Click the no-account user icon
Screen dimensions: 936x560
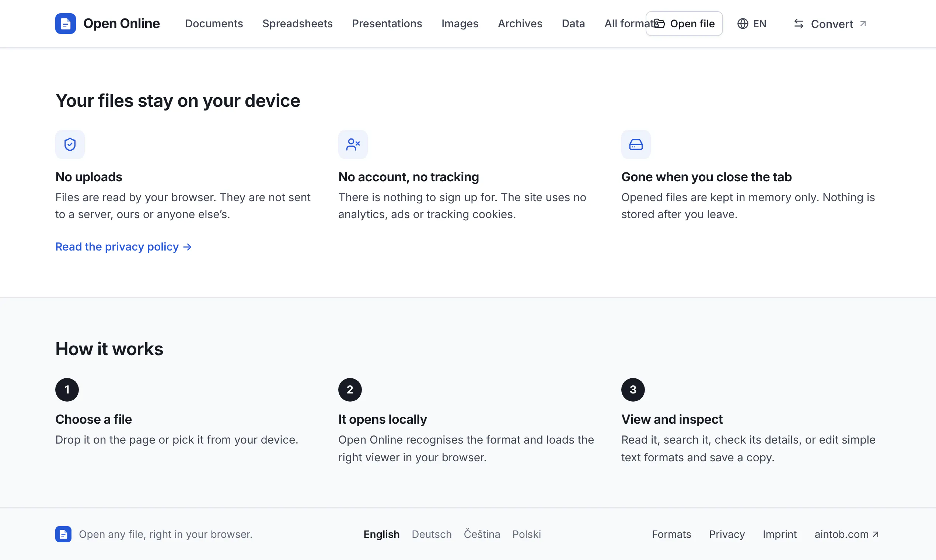[x=353, y=144]
